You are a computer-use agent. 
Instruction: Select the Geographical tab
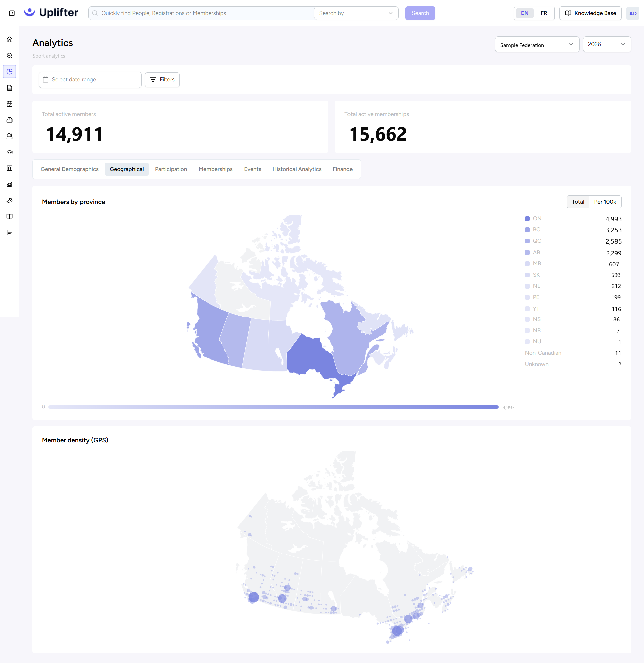[x=126, y=169]
